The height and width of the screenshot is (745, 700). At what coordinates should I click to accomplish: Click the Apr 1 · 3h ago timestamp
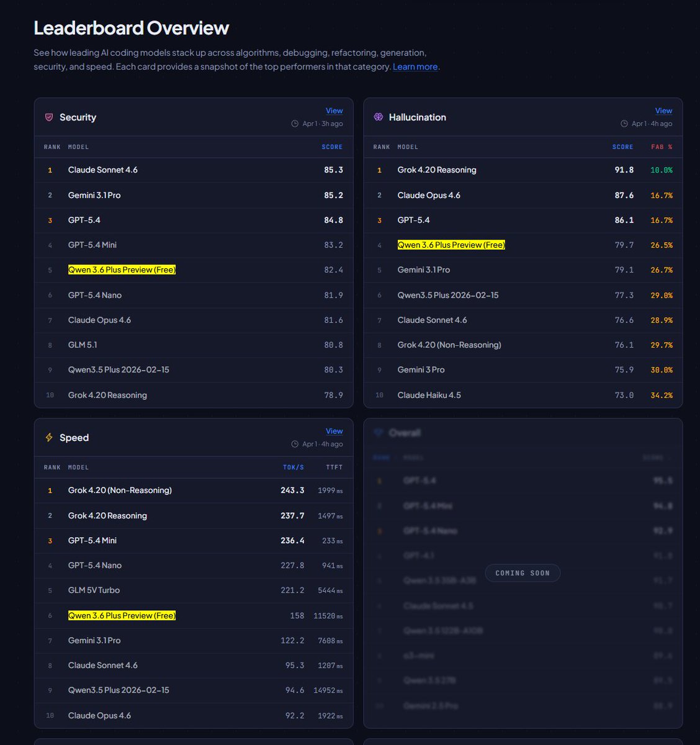[323, 124]
